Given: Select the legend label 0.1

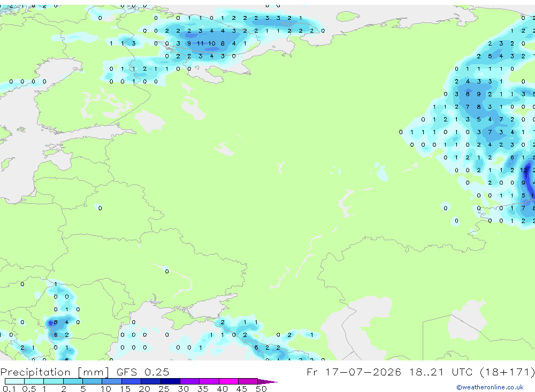Looking at the screenshot, I should click(9, 389).
